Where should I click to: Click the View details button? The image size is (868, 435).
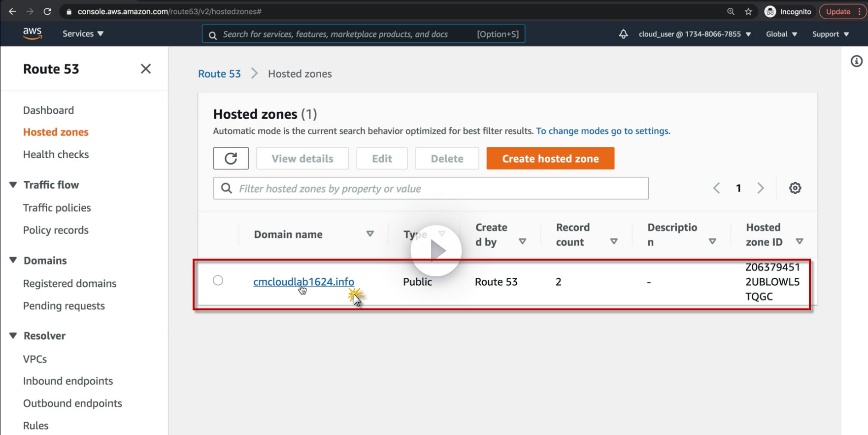302,158
